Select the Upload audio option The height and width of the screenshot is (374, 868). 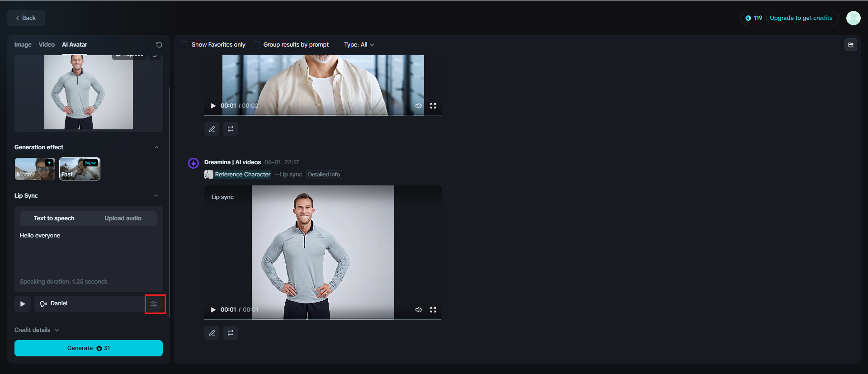[123, 218]
